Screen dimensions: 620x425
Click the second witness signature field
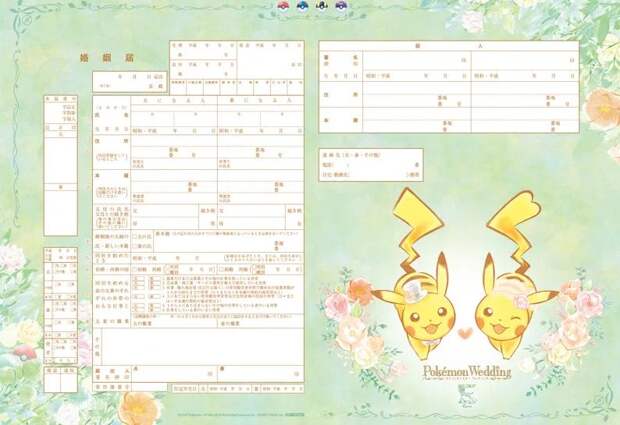(525, 60)
